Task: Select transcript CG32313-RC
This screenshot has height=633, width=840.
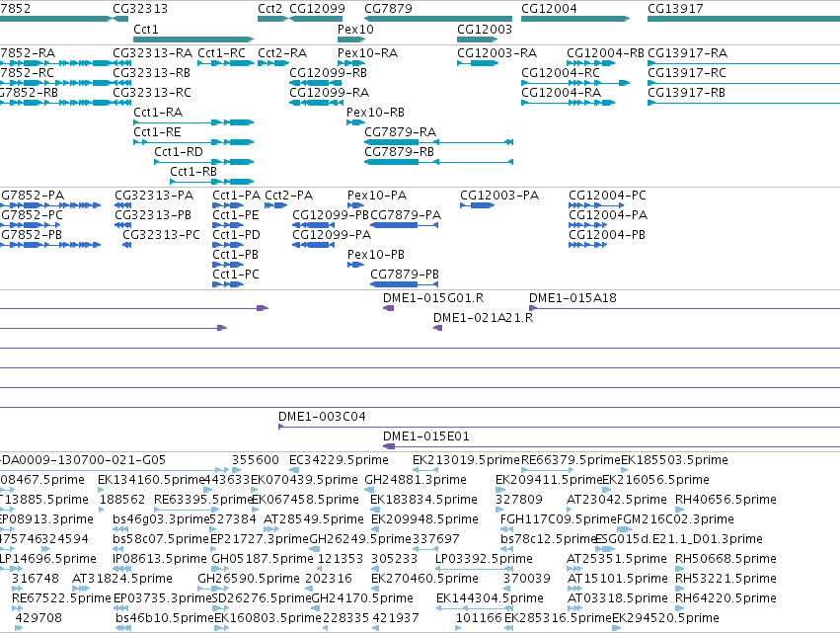Action: coord(122,103)
